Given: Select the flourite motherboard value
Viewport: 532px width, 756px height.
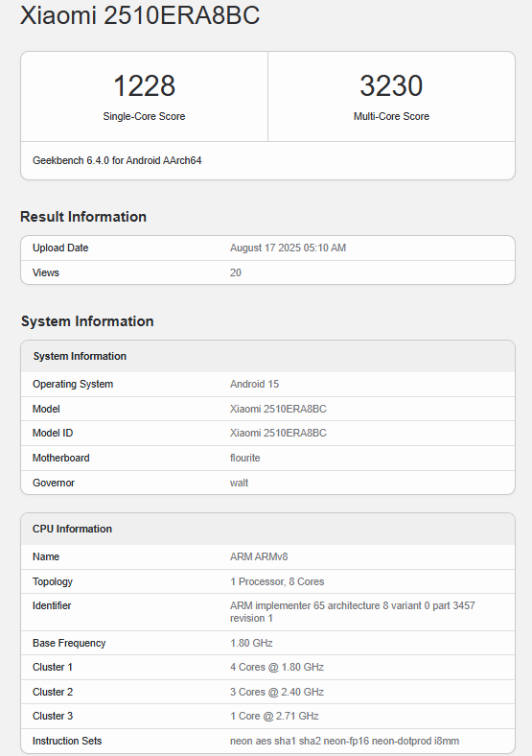Looking at the screenshot, I should [x=244, y=458].
